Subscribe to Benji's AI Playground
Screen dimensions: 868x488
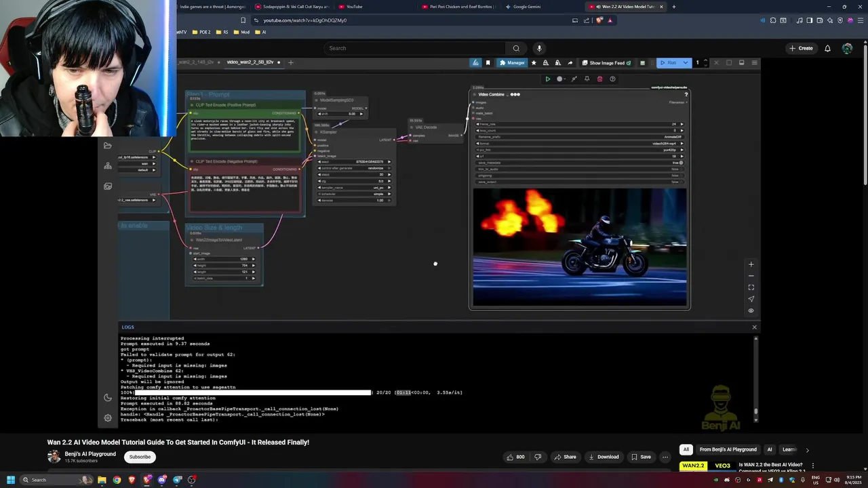[x=140, y=457]
